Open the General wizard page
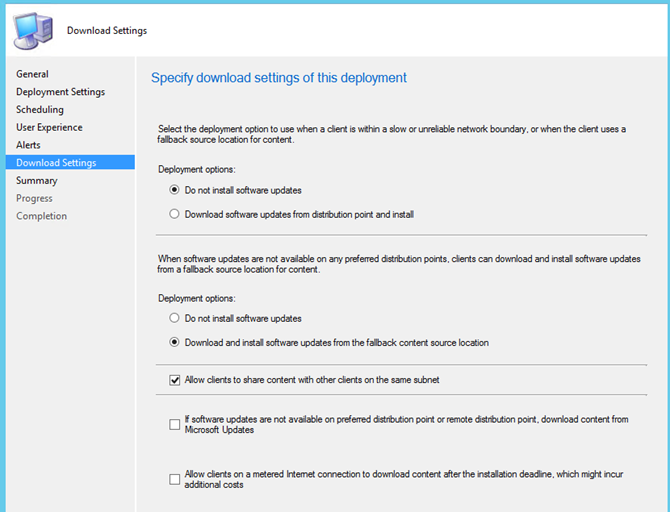The image size is (670, 512). [x=32, y=74]
